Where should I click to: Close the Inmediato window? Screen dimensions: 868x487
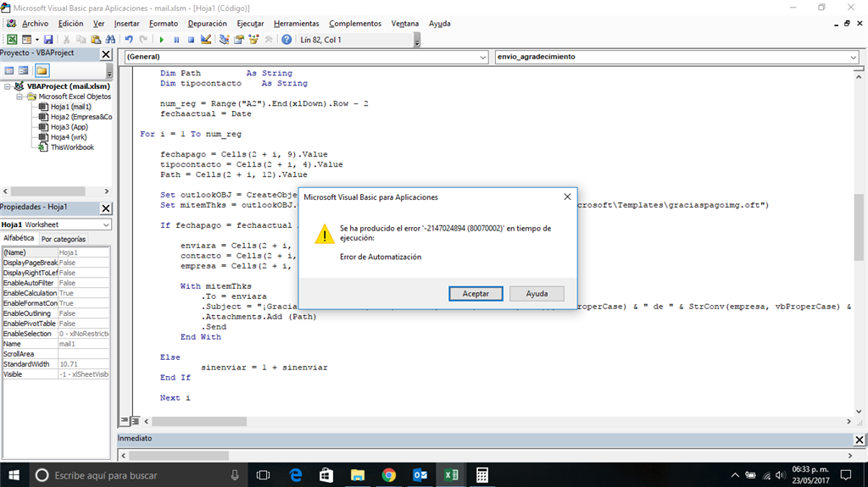pos(860,440)
